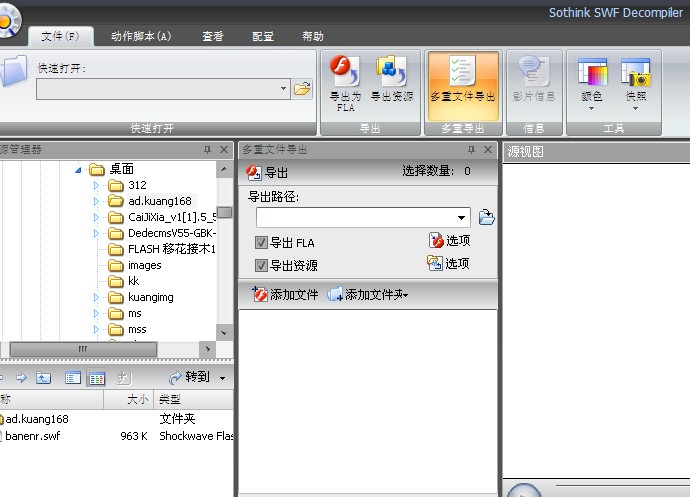
Task: Click the tree horizontal scrollbar thumb
Action: [x=83, y=350]
